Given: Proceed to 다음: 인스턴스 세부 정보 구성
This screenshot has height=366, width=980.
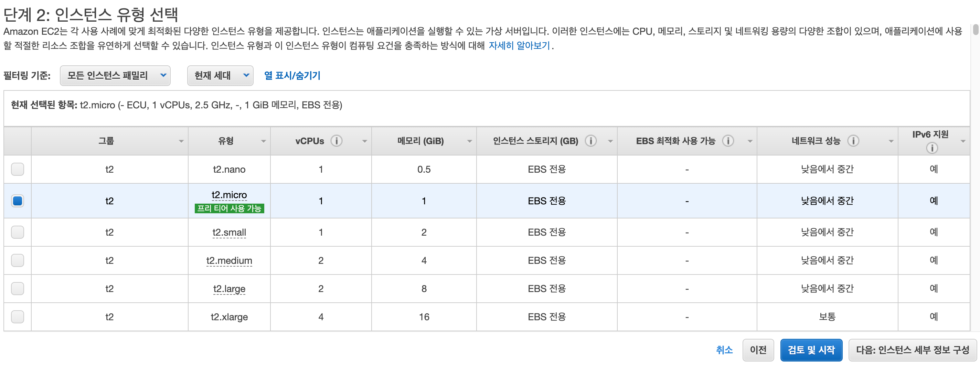Looking at the screenshot, I should click(x=912, y=351).
